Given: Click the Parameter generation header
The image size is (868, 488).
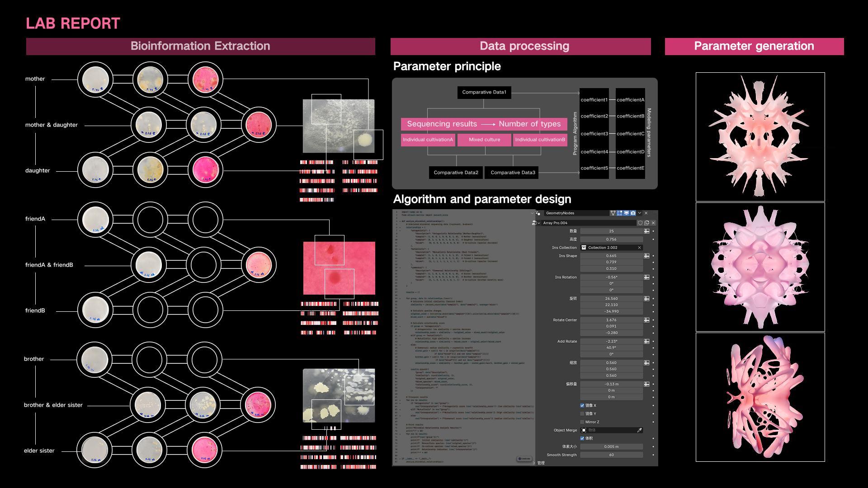Looking at the screenshot, I should click(754, 46).
